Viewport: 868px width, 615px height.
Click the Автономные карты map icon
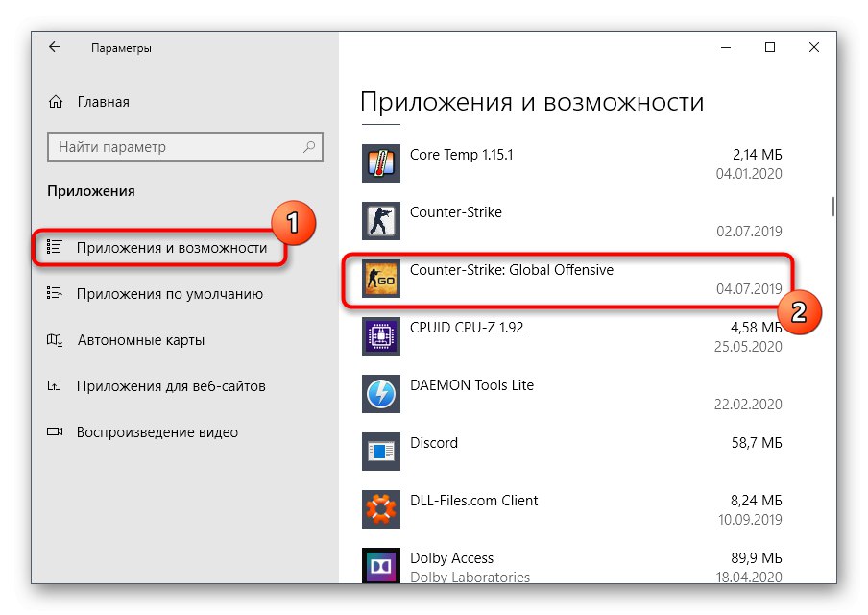54,339
